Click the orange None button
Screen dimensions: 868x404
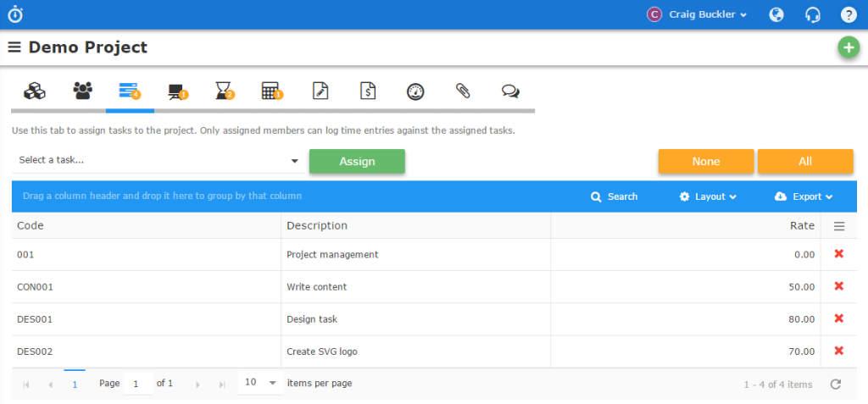[x=706, y=162]
